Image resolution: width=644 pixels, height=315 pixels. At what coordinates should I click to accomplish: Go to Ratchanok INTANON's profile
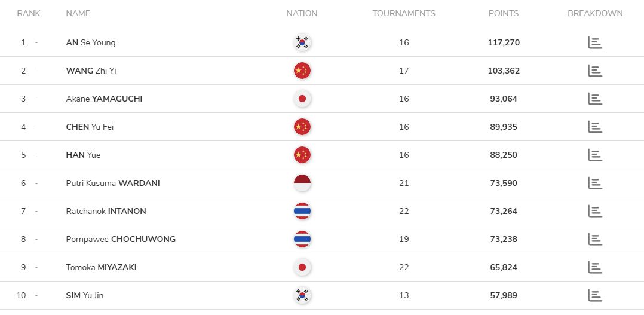106,211
